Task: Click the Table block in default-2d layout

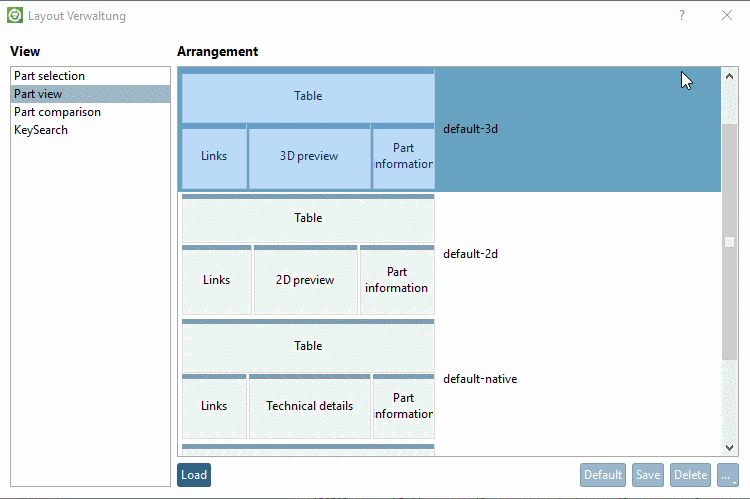Action: (308, 218)
